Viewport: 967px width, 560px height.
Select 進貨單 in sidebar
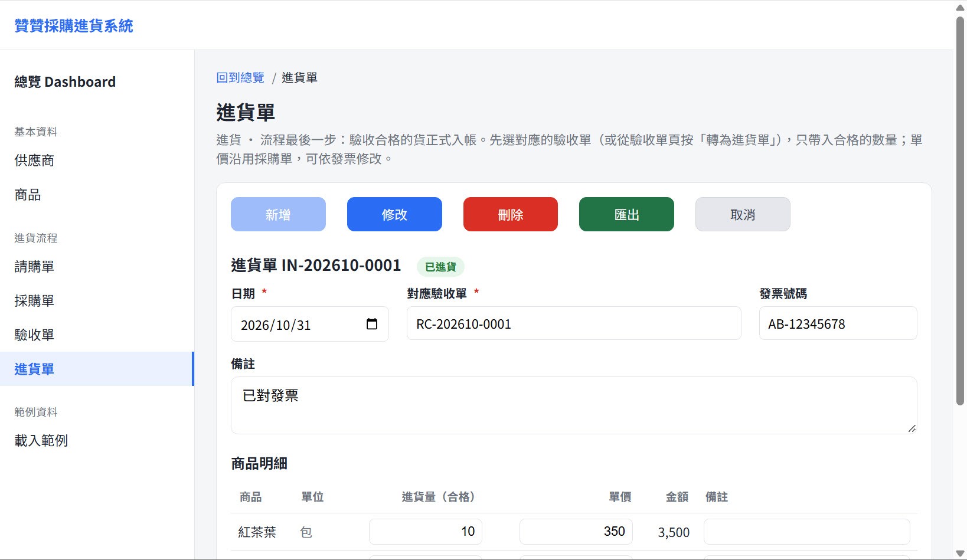pos(97,369)
